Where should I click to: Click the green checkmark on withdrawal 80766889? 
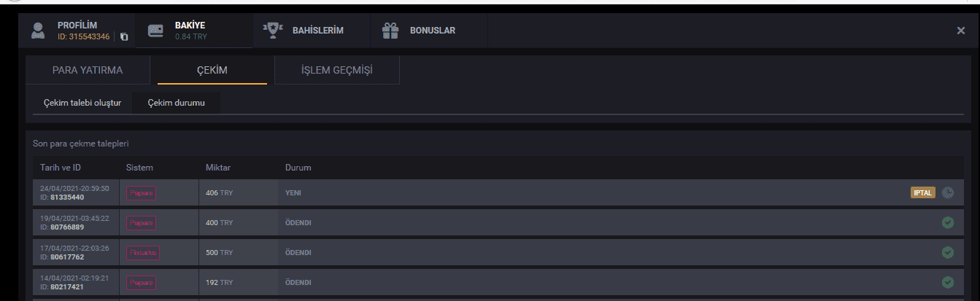[948, 222]
